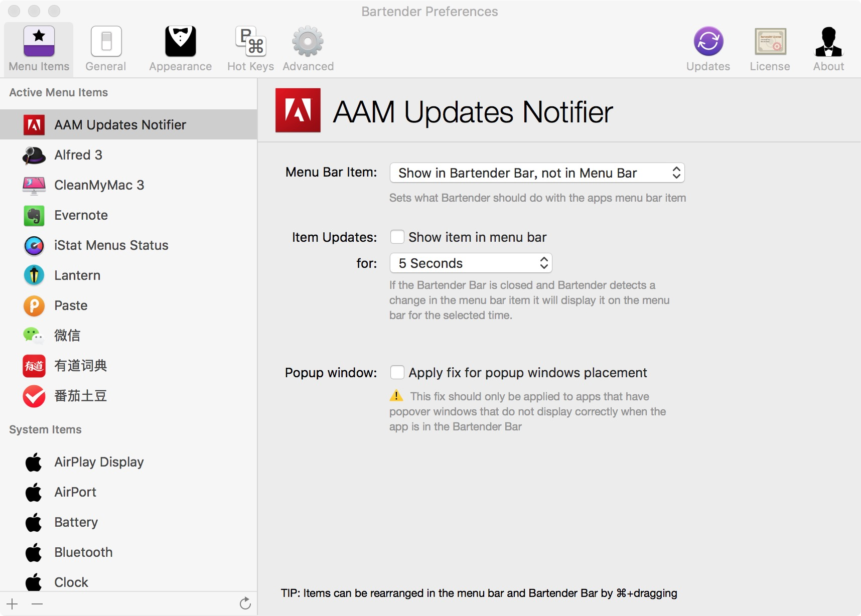Click the Lantern app icon

pos(34,275)
